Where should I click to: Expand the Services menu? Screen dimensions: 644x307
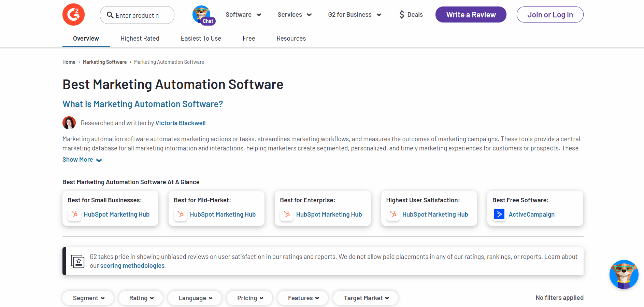pos(295,15)
